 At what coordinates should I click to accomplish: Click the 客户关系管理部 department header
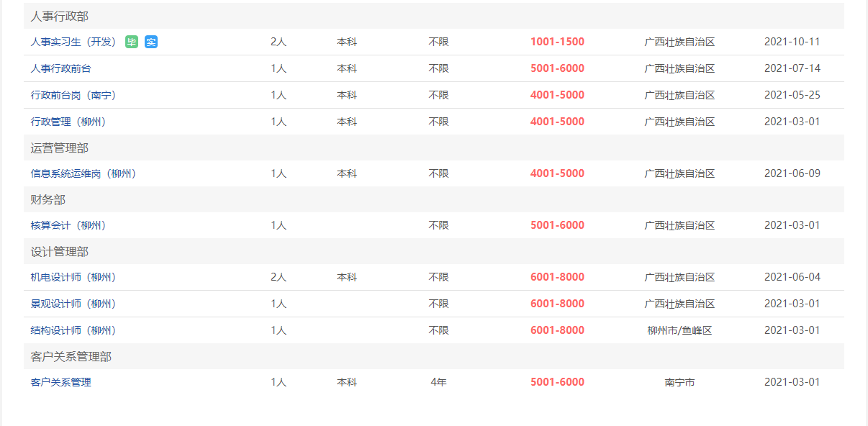434,356
